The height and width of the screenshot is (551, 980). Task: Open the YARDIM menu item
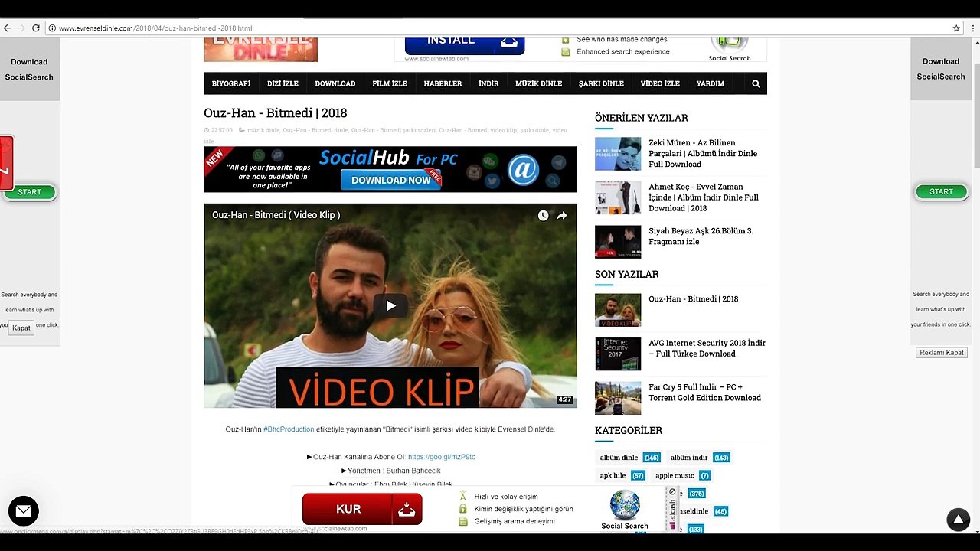pyautogui.click(x=710, y=83)
